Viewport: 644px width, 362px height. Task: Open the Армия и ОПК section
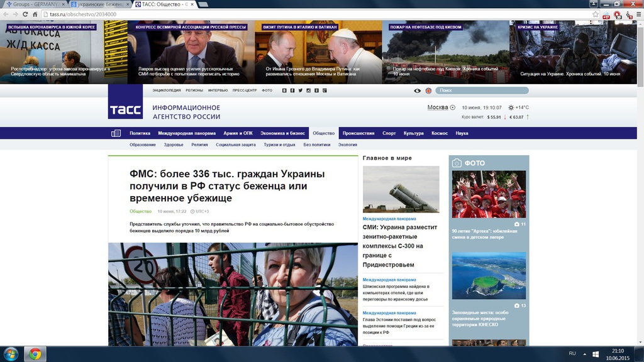point(238,133)
